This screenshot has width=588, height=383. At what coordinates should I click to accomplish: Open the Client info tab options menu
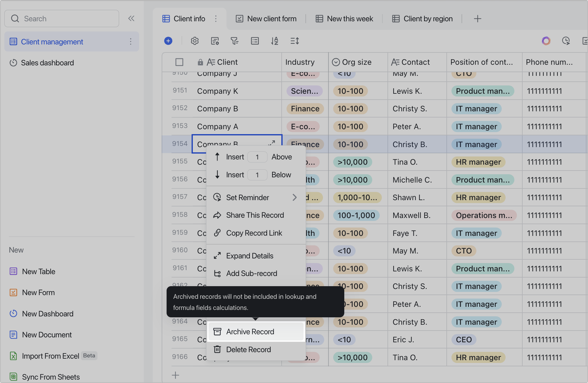tap(216, 19)
